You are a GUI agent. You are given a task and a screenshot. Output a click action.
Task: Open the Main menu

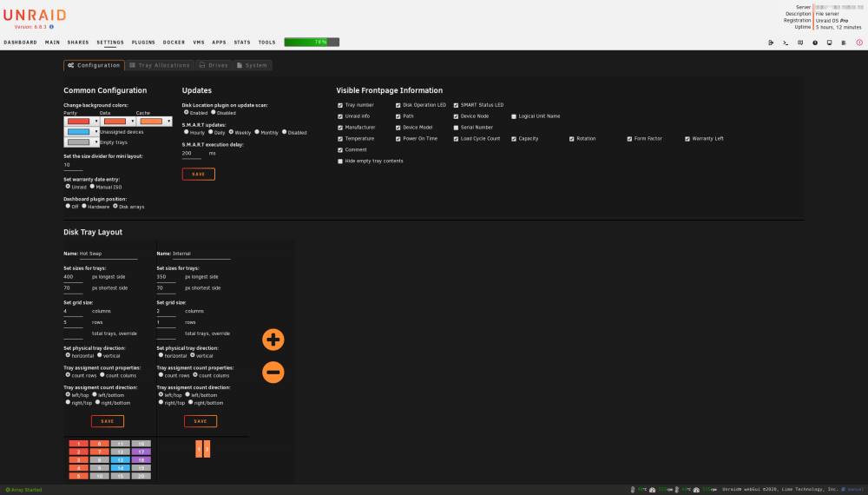click(x=53, y=43)
